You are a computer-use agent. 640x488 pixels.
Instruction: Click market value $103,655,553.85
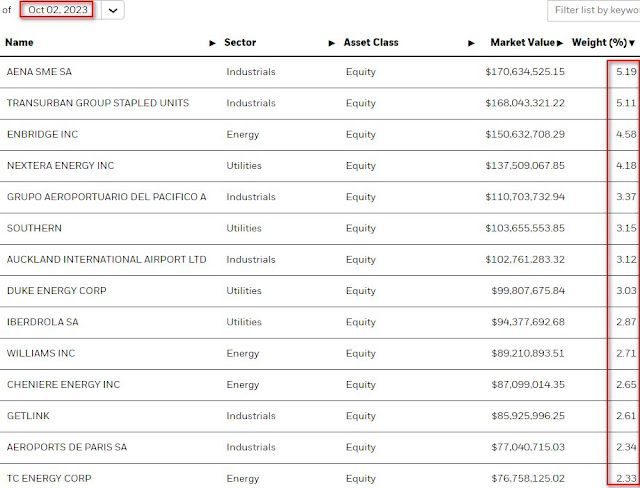[x=525, y=228]
